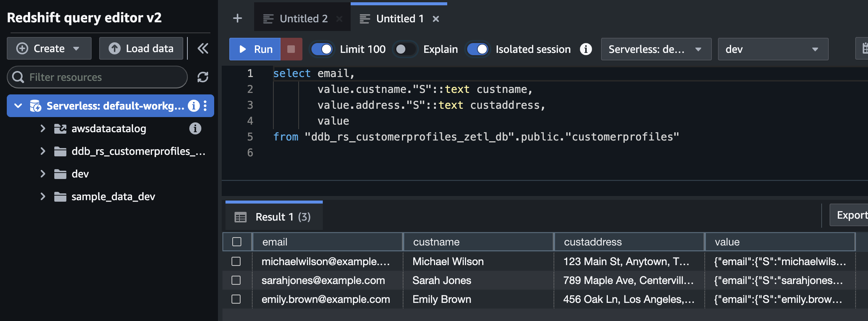868x321 pixels.
Task: Stop the running query
Action: [x=291, y=49]
